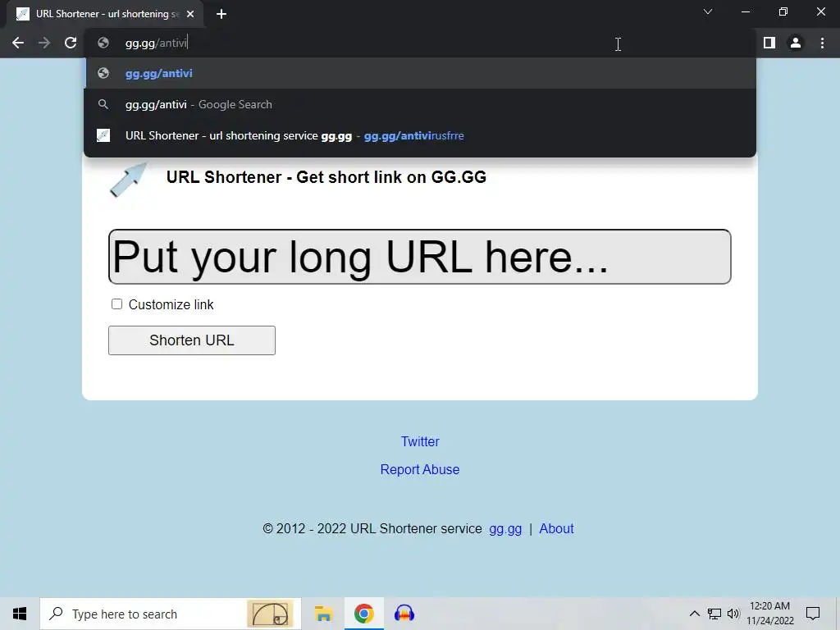
Task: Select the URL Shortener browser tab
Action: click(x=105, y=14)
